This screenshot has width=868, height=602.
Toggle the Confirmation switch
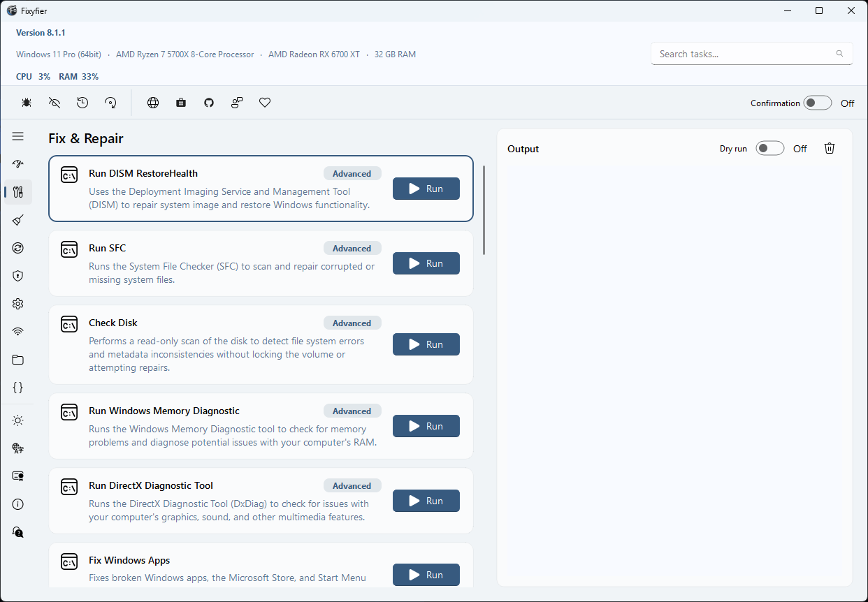click(x=818, y=103)
